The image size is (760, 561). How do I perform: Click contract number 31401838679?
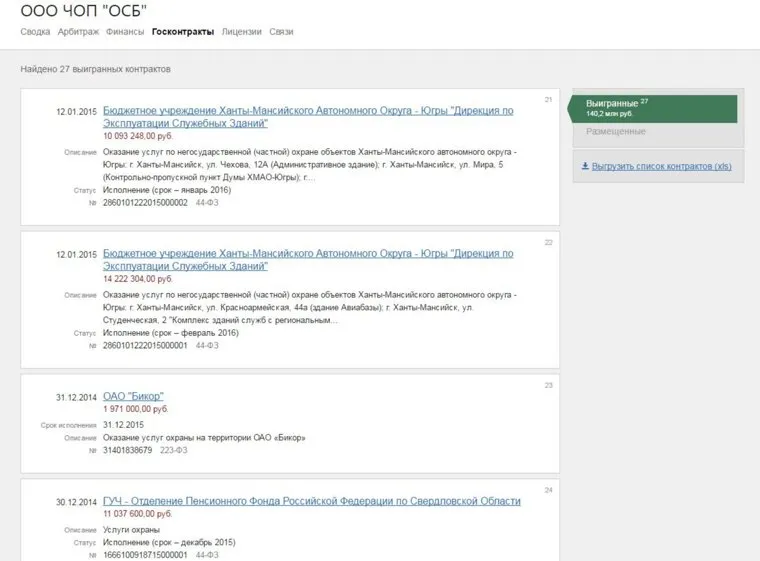[128, 450]
